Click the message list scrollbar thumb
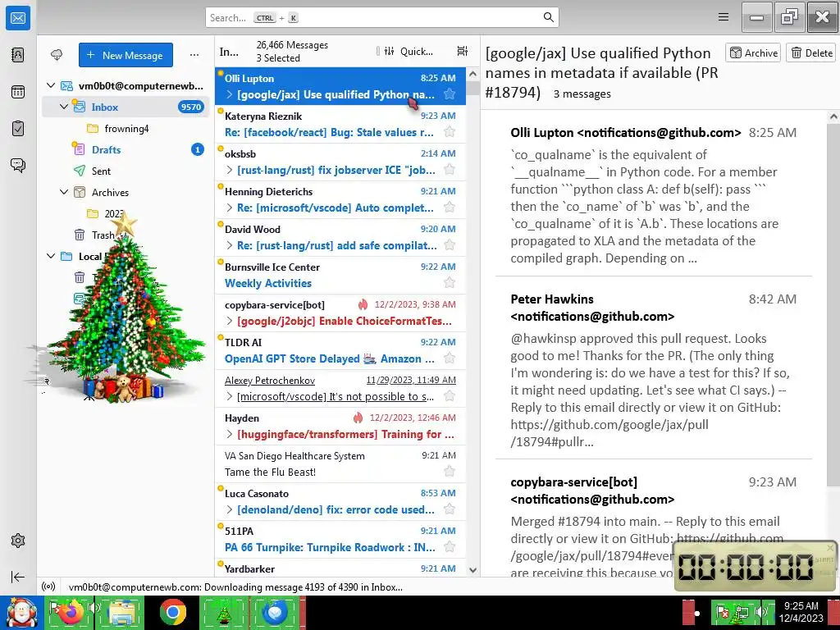This screenshot has height=630, width=840. click(472, 87)
